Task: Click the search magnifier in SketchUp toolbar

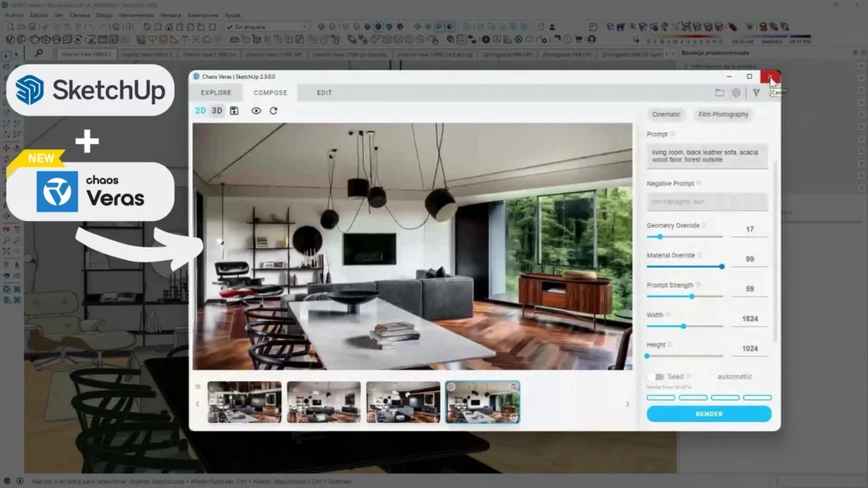Action: click(39, 53)
